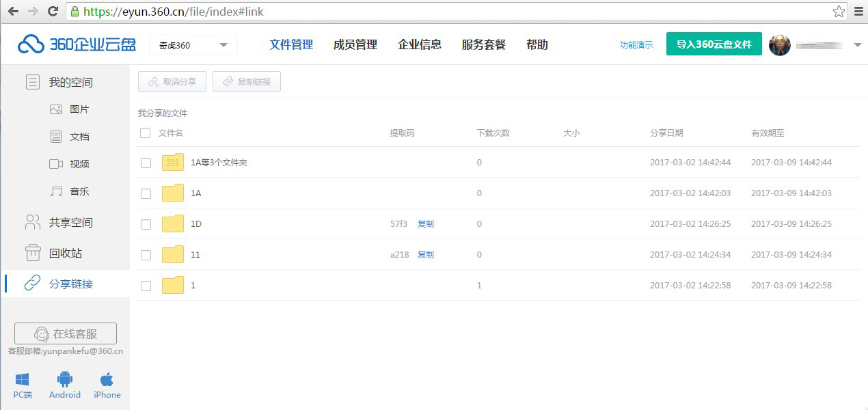Click the 视频 video camera icon
Viewport: 868px width, 410px height.
coord(56,164)
